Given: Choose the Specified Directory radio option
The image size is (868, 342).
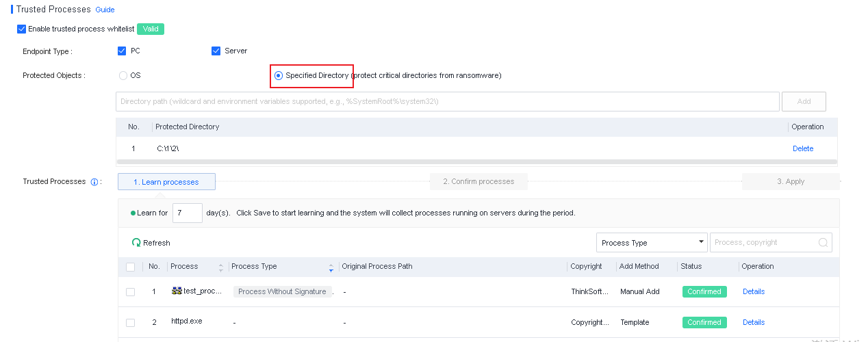Looking at the screenshot, I should tap(279, 75).
